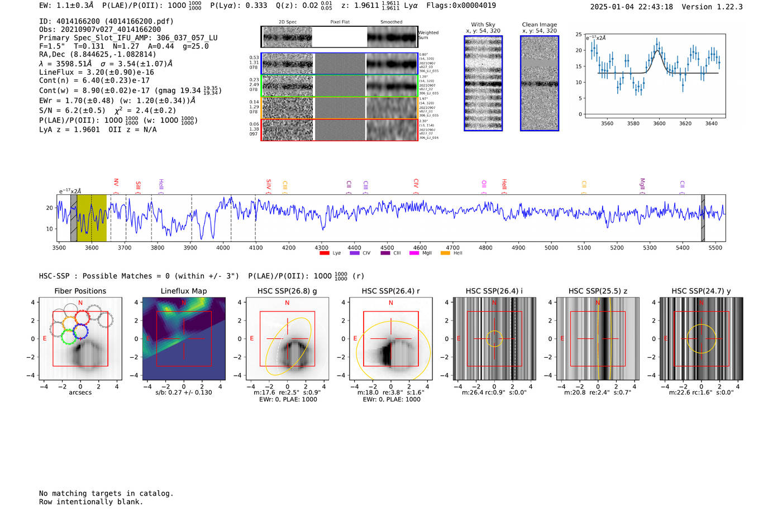Select the blue-bordered 2D spectrum fiber row

[x=340, y=64]
